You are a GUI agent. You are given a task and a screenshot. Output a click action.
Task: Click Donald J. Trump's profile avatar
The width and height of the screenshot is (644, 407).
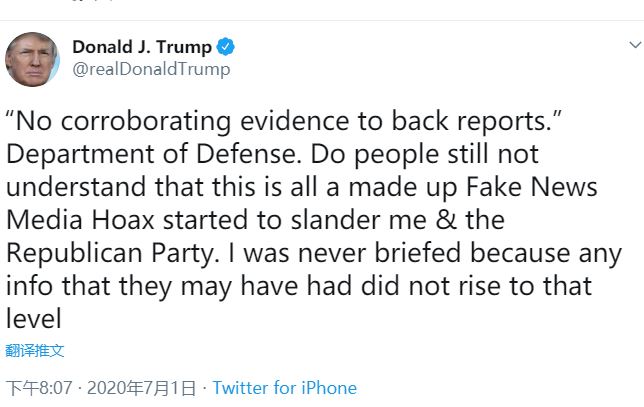pos(33,59)
